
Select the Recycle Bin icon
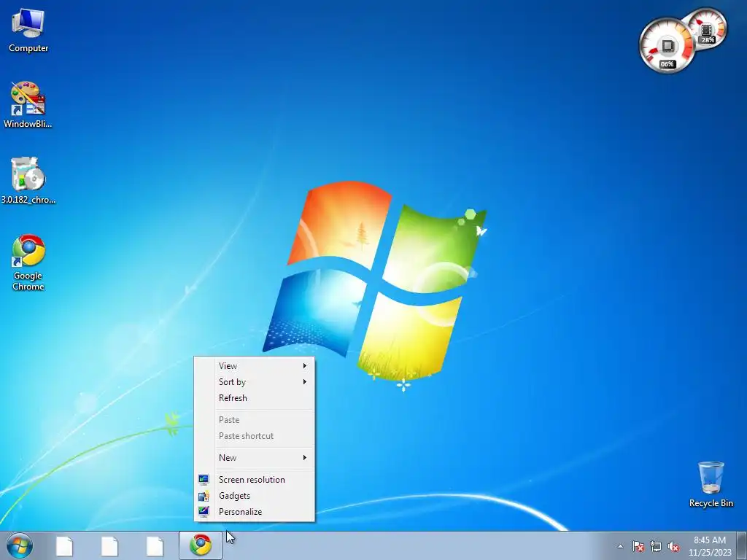(711, 484)
